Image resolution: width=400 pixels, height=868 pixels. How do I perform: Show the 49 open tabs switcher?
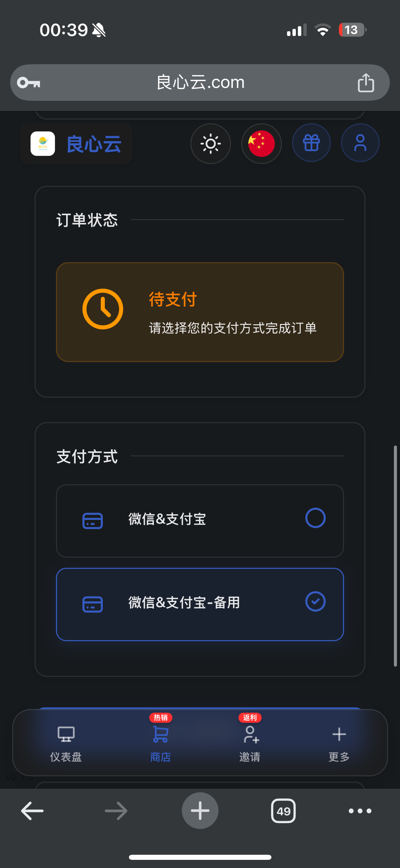coord(283,811)
